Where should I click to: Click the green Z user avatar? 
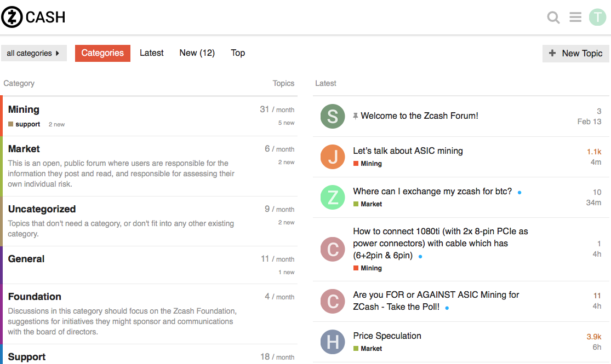(333, 197)
